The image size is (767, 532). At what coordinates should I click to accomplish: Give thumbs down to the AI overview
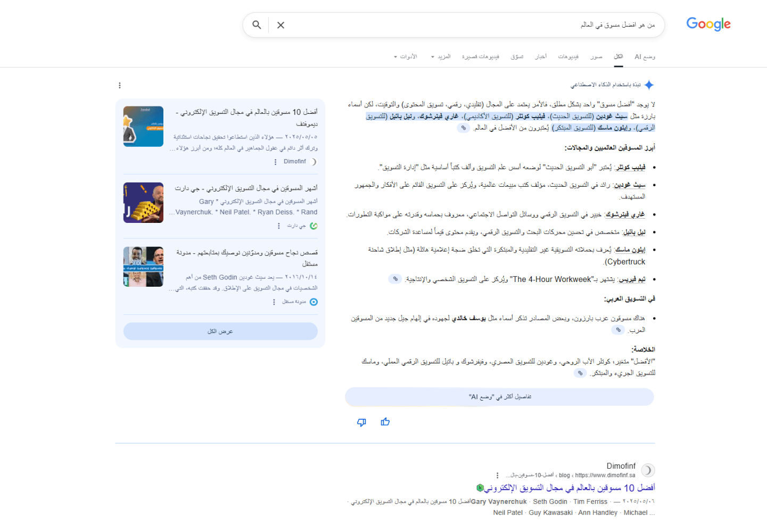[361, 421]
